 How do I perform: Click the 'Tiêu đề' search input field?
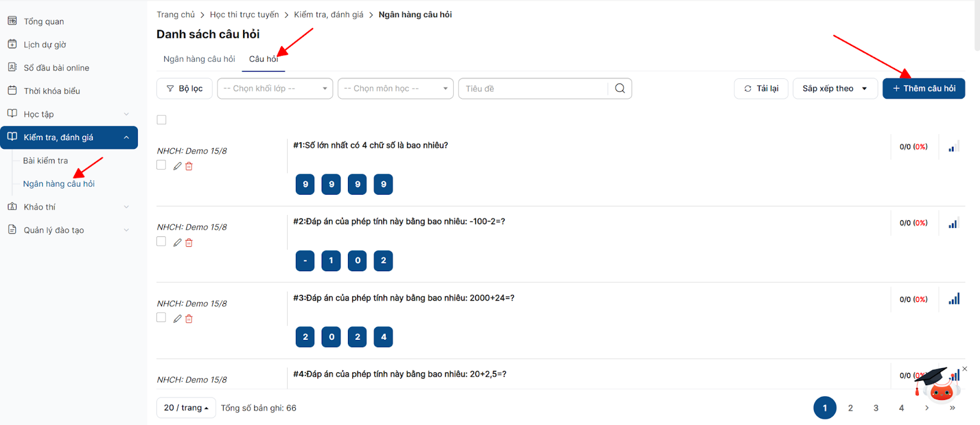tap(533, 88)
